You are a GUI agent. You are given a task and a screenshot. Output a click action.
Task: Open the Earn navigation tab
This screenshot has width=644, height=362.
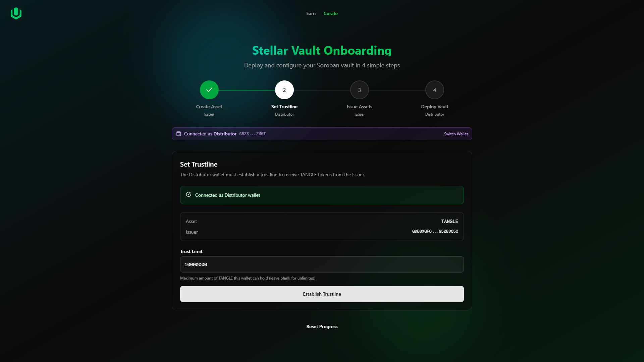coord(311,13)
